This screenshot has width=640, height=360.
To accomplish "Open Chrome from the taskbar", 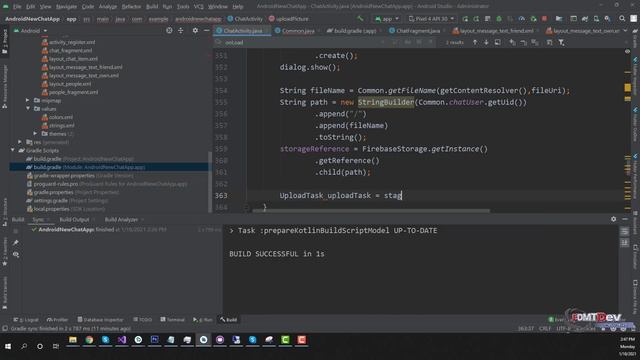I will (x=89, y=340).
